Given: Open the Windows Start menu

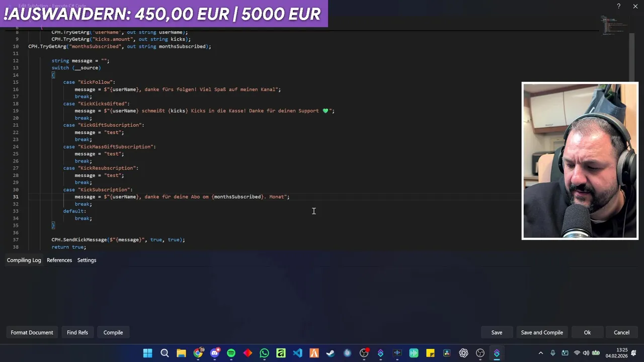Looking at the screenshot, I should pos(148,353).
